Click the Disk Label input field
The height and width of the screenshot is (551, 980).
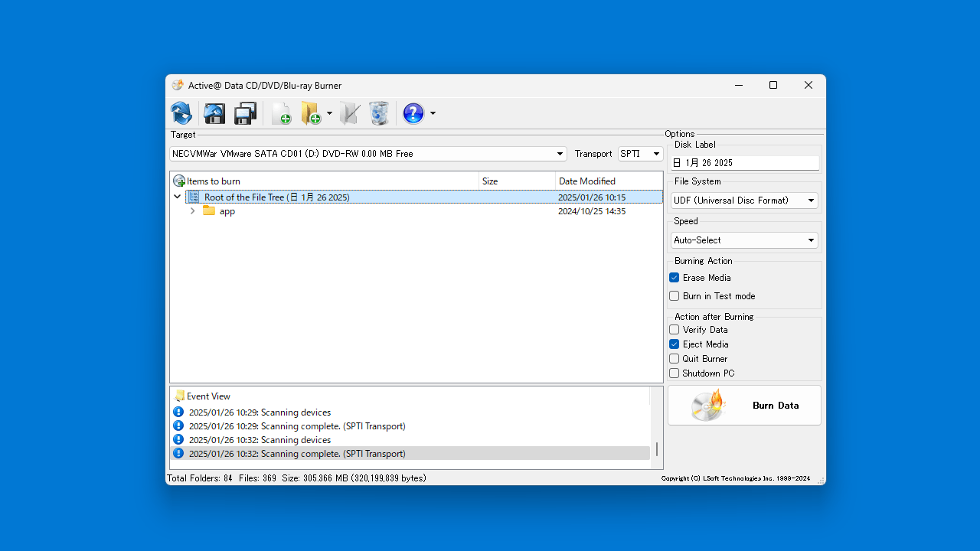745,163
